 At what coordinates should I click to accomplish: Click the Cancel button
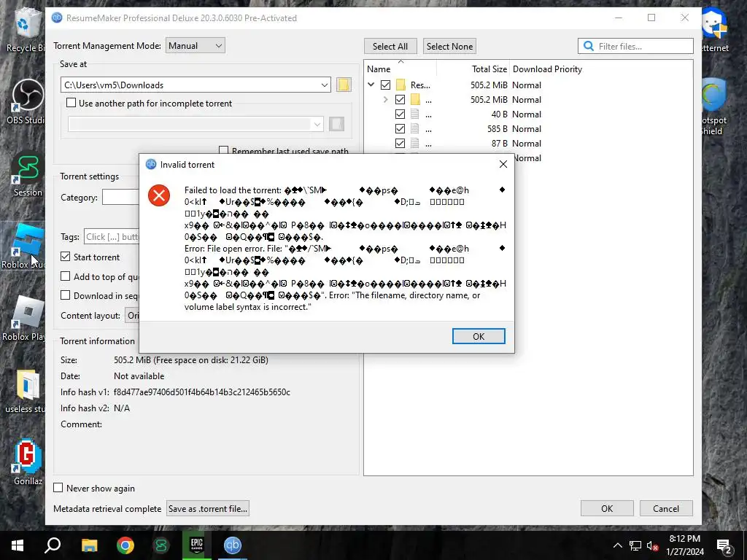[666, 508]
